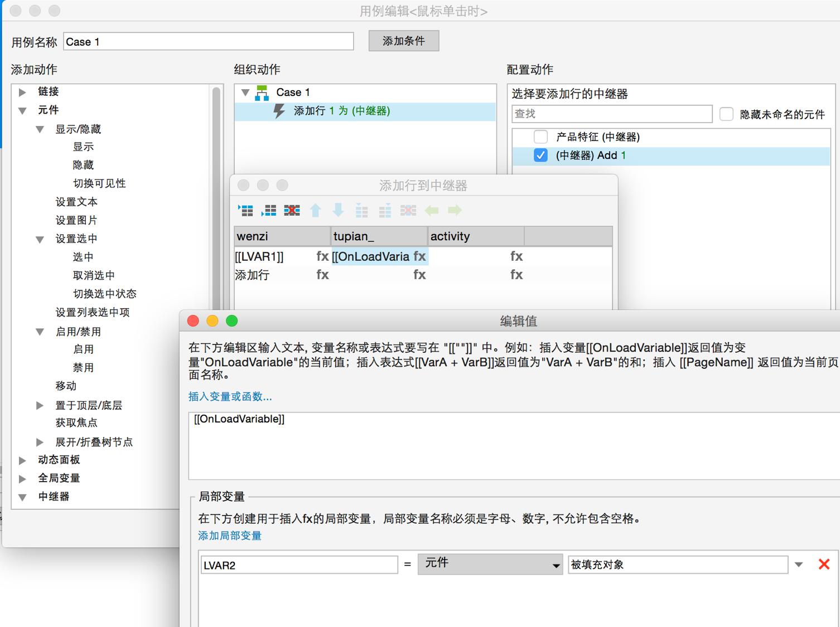The width and height of the screenshot is (840, 627).
Task: Click the lightning bolt action icon
Action: 279,111
